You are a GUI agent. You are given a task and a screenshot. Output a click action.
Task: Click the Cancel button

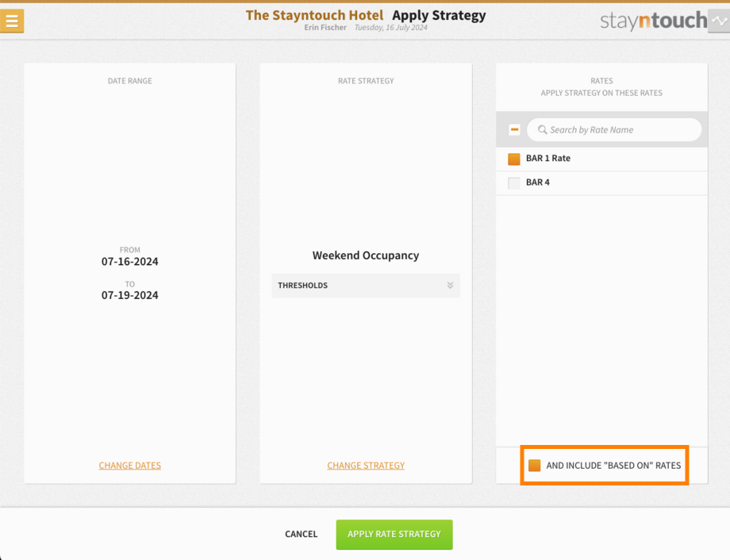pos(302,534)
